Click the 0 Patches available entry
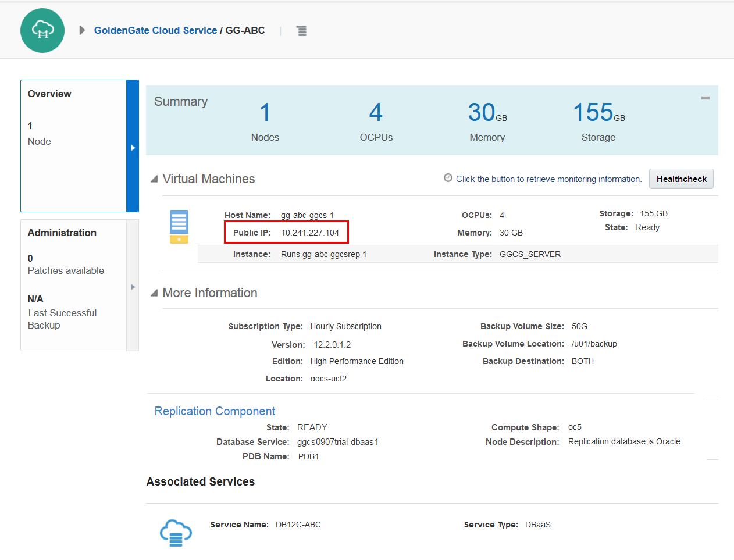This screenshot has width=734, height=560. tap(66, 265)
